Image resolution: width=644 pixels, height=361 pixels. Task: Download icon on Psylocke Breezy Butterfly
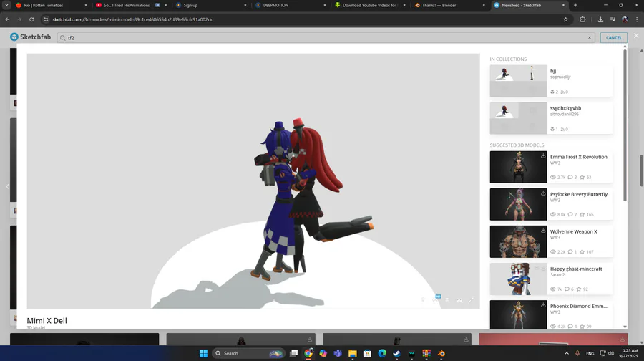pyautogui.click(x=543, y=193)
